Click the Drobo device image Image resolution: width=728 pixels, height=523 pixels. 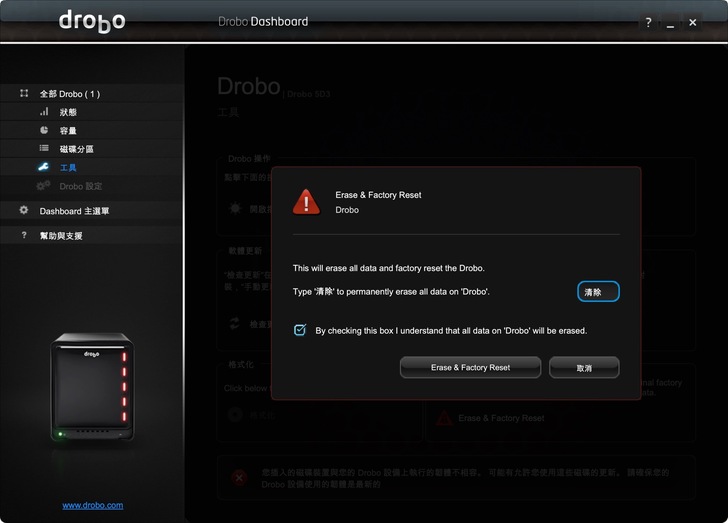(92, 387)
